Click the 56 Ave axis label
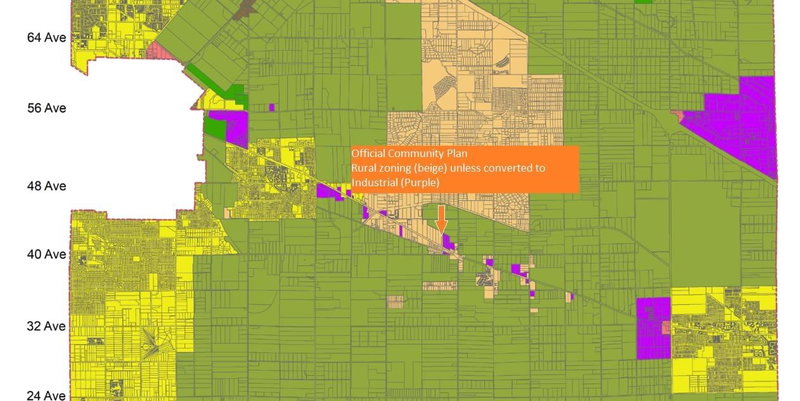 [46, 107]
